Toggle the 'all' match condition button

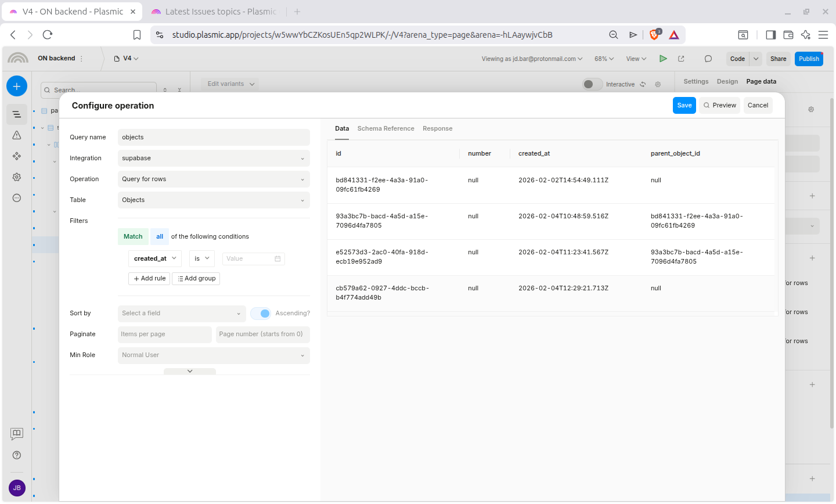pyautogui.click(x=160, y=237)
